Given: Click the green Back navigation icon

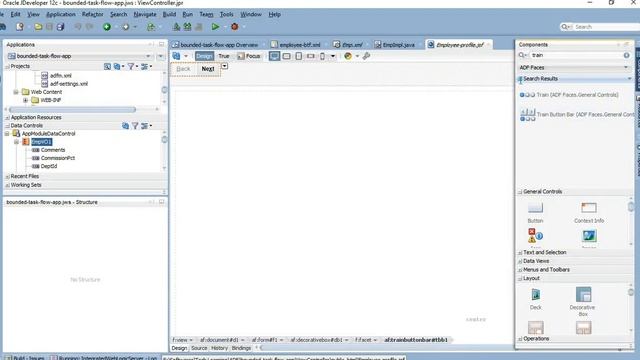Looking at the screenshot, I should point(107,27).
